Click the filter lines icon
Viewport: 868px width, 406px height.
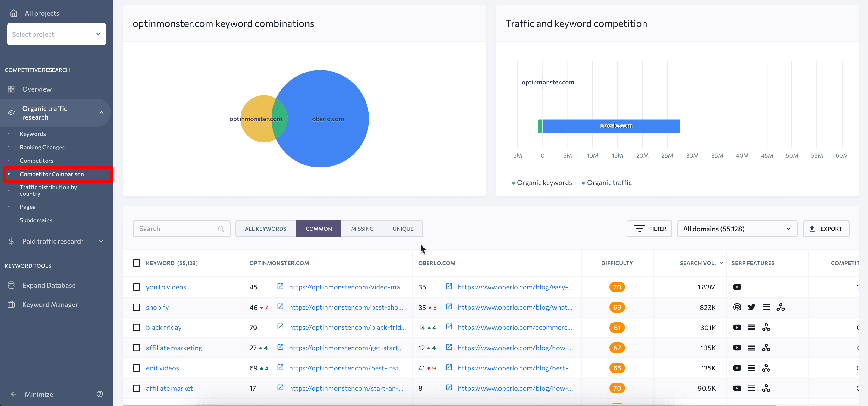[x=639, y=229]
